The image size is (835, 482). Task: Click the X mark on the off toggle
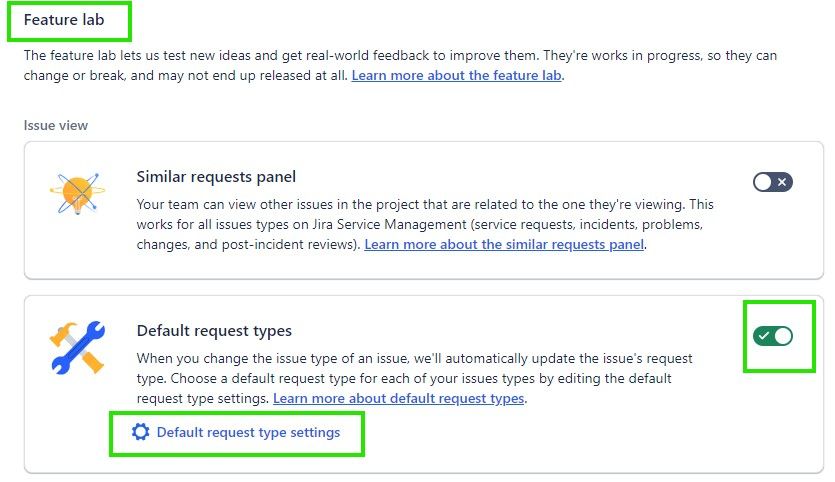click(782, 182)
